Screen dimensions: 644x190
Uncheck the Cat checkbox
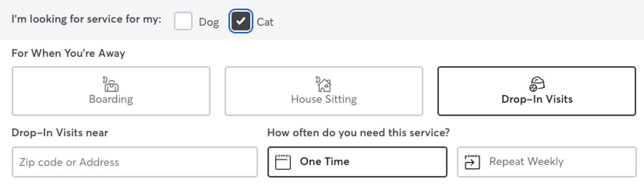pyautogui.click(x=241, y=21)
